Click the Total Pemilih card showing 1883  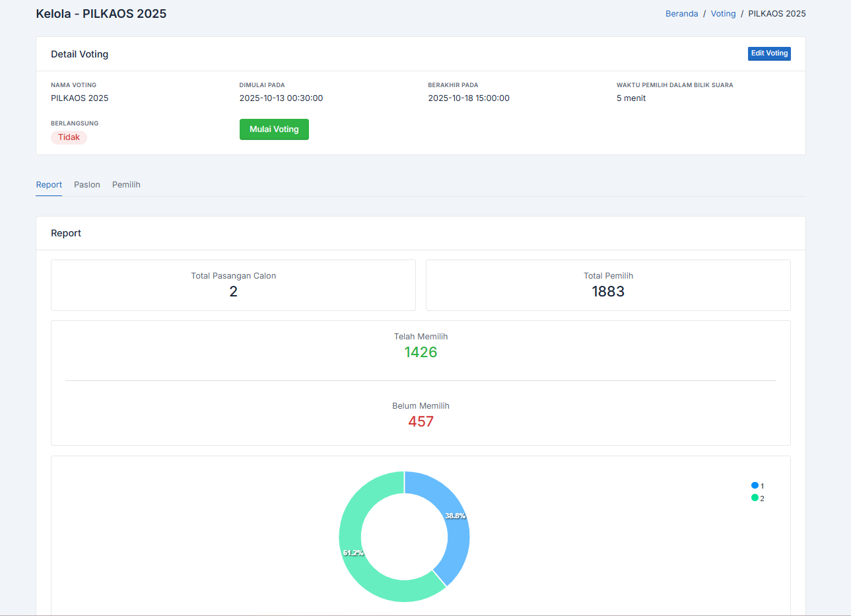[608, 285]
